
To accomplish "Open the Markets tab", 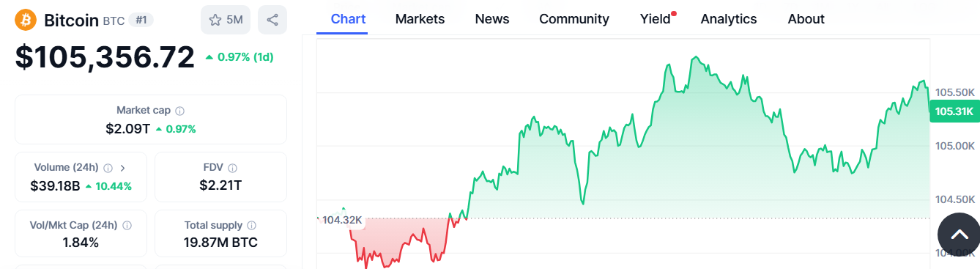I will tap(420, 19).
